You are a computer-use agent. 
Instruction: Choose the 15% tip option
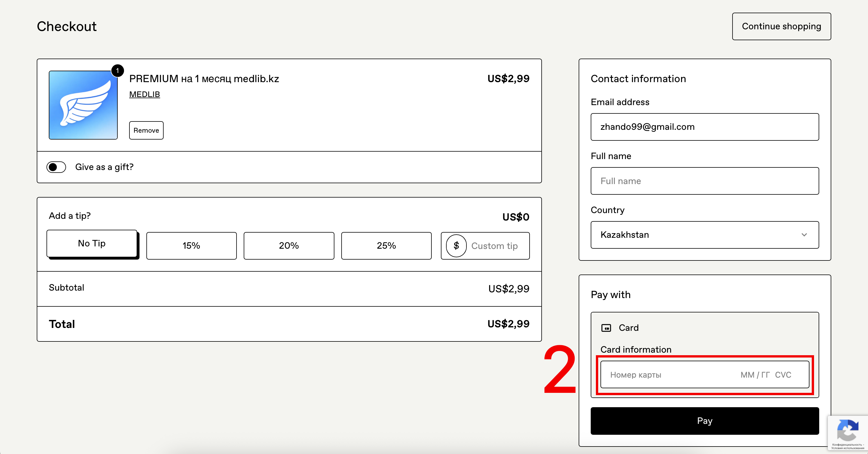coord(191,246)
